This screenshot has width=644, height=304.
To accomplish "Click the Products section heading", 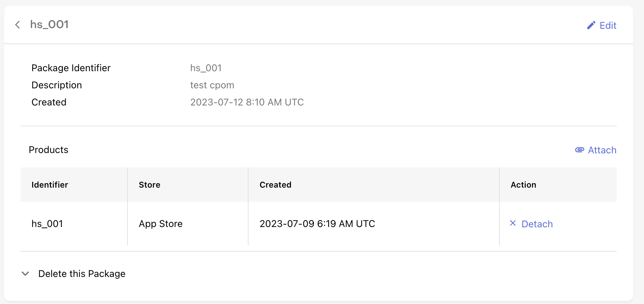I will [49, 150].
